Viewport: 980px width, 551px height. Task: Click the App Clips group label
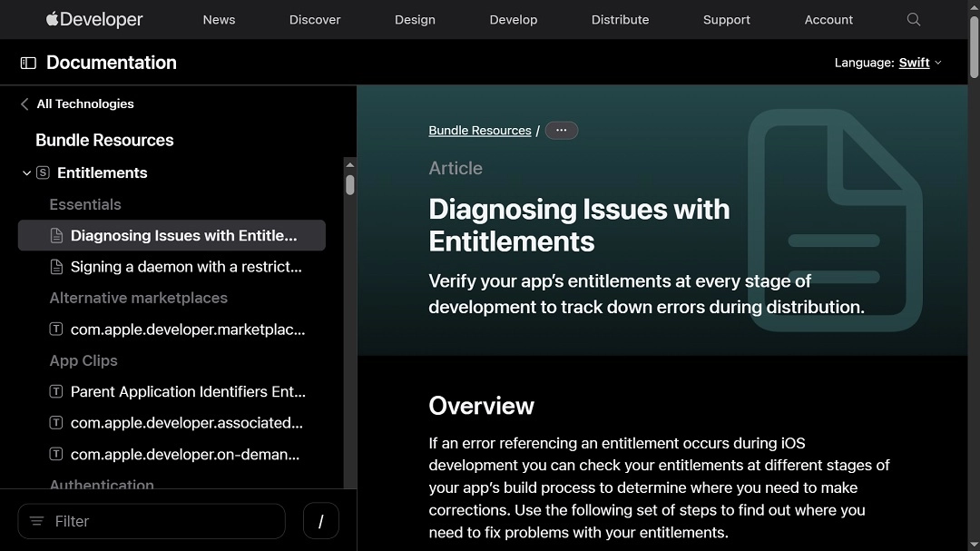pos(83,361)
